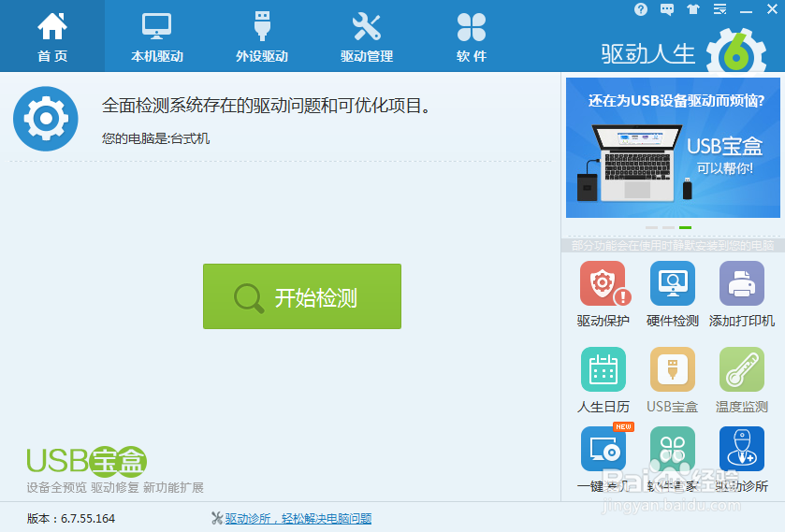The image size is (785, 532).
Task: Click the 全面检测系统存在的驱动问题 heading
Action: (266, 106)
